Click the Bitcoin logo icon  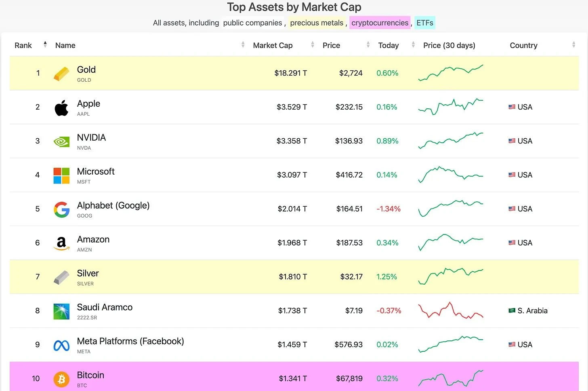(61, 379)
